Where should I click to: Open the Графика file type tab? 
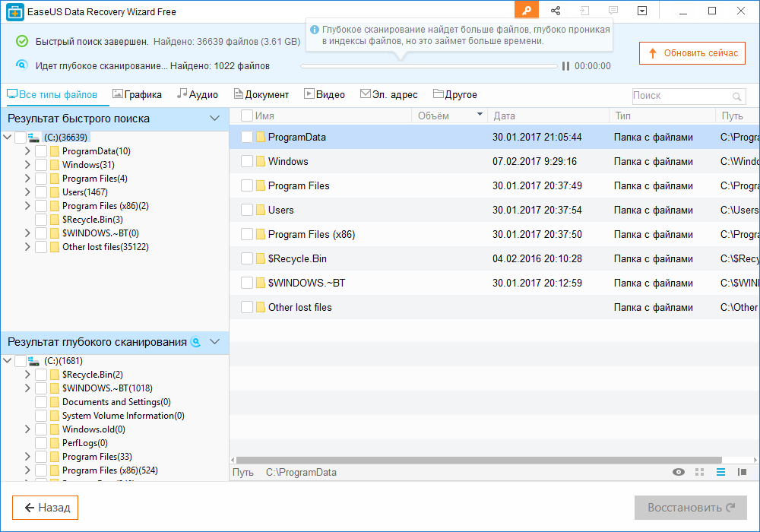138,95
